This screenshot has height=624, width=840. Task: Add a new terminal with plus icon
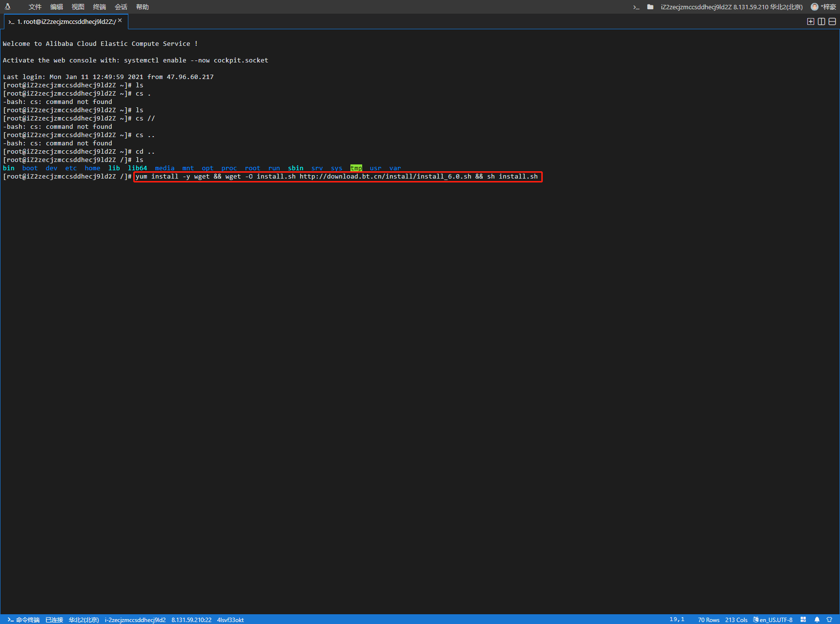click(x=811, y=21)
